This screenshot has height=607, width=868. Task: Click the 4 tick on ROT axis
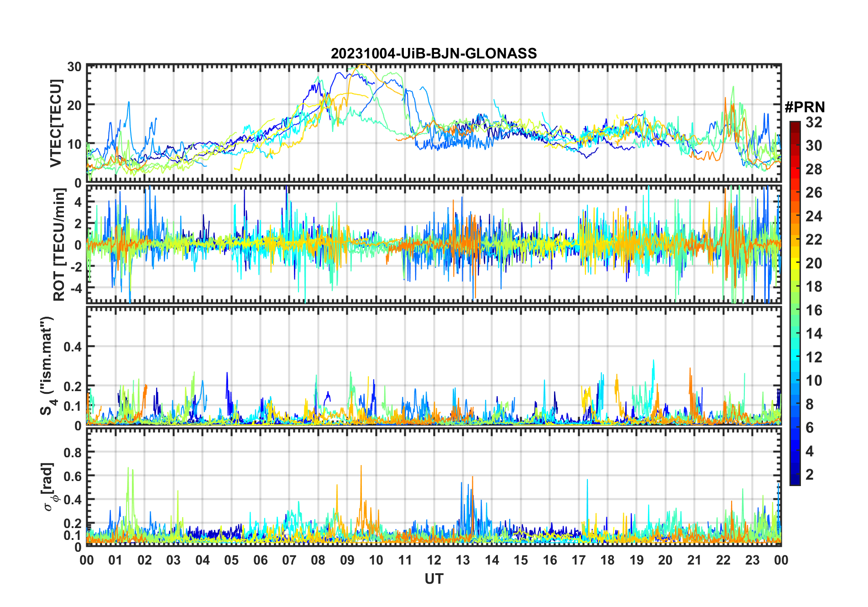coord(78,202)
